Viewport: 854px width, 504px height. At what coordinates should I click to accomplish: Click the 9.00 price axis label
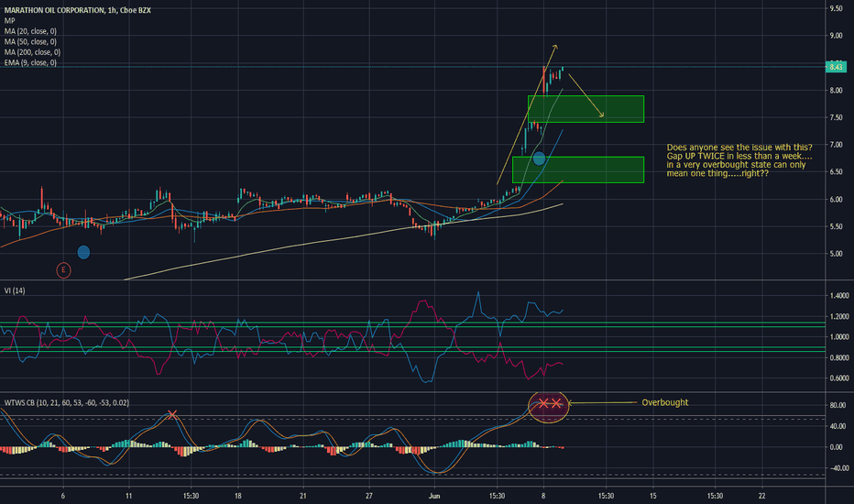tap(836, 36)
